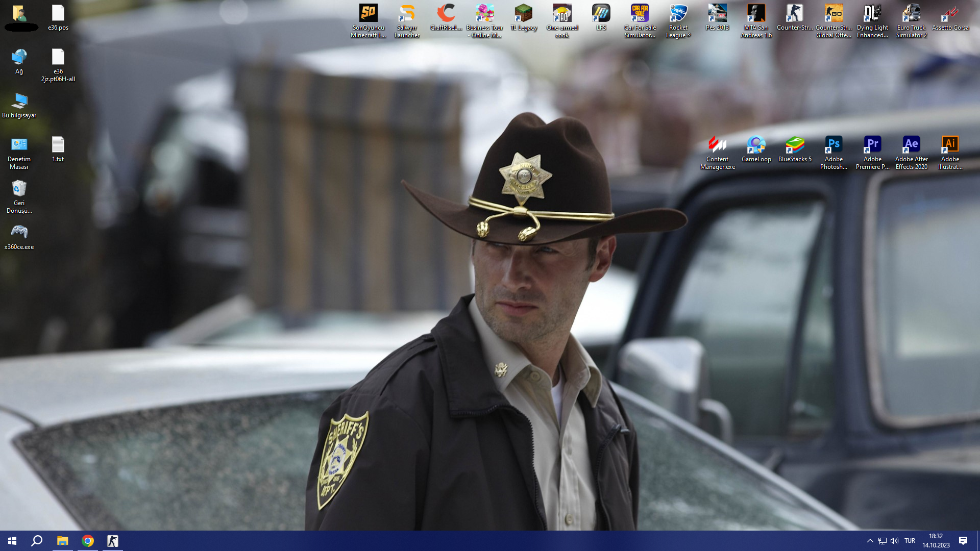Open the volume control tray icon
This screenshot has height=551, width=980.
click(894, 541)
